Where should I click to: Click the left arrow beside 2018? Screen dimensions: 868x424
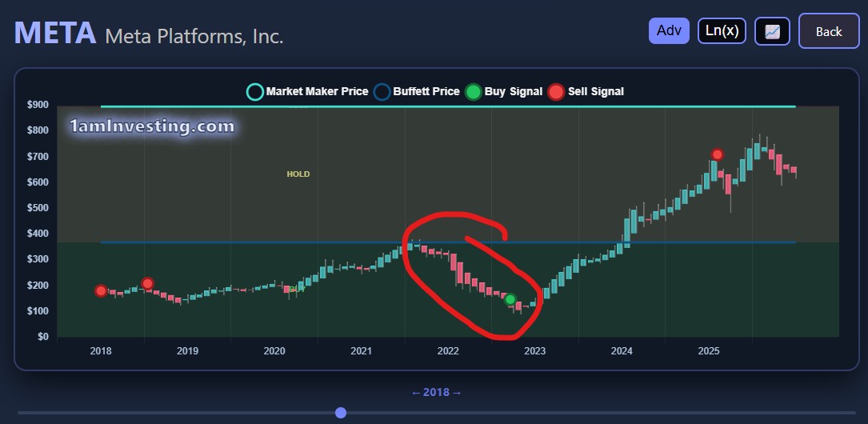pyautogui.click(x=416, y=393)
